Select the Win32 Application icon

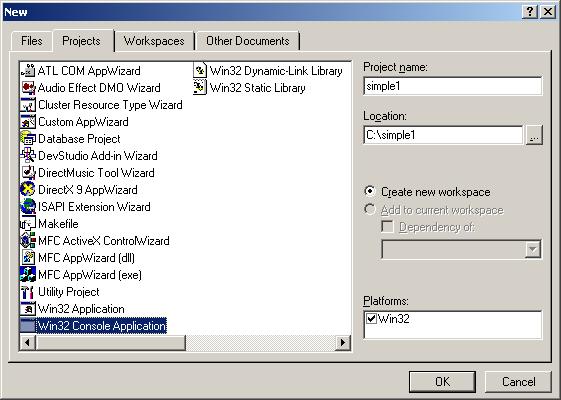tap(28, 309)
